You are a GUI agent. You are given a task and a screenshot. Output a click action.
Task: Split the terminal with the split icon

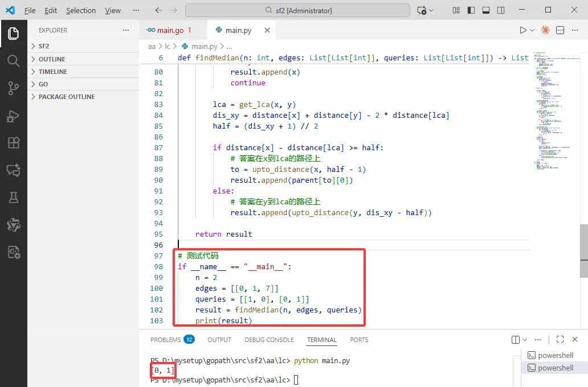[516, 339]
